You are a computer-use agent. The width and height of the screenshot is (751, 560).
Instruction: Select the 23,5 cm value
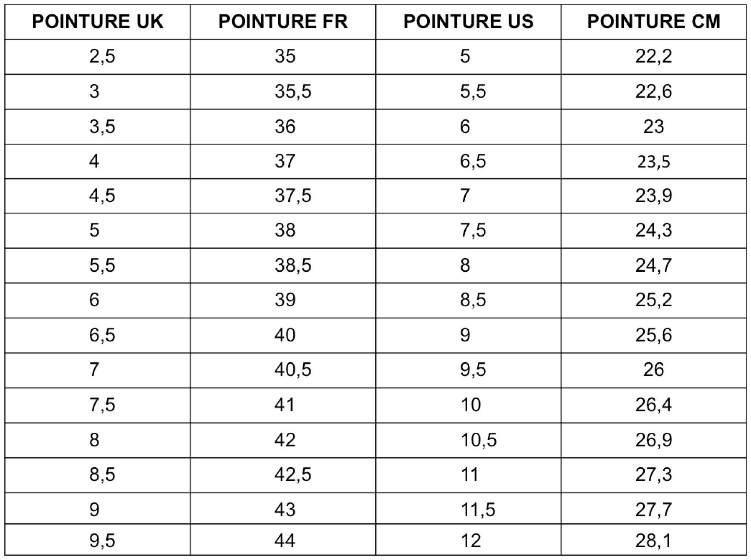(x=653, y=161)
